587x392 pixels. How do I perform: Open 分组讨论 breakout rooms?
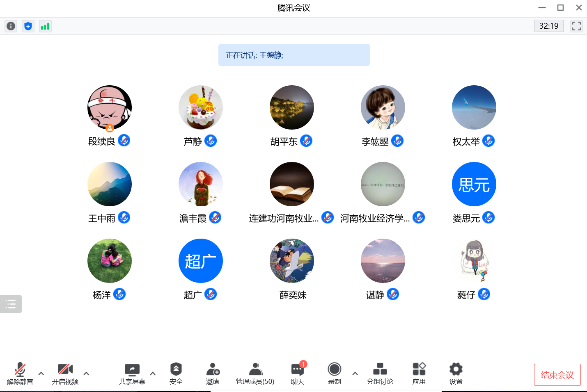pos(380,374)
